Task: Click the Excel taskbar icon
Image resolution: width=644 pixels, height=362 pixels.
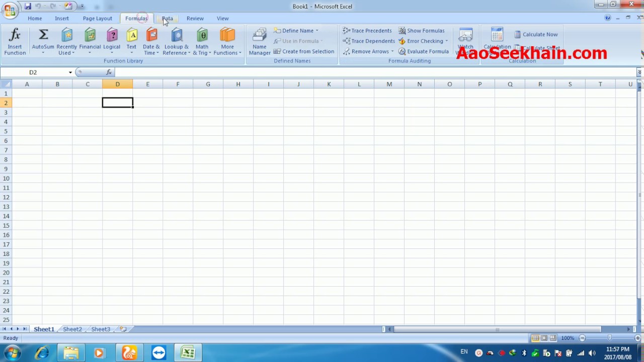Action: pyautogui.click(x=188, y=353)
